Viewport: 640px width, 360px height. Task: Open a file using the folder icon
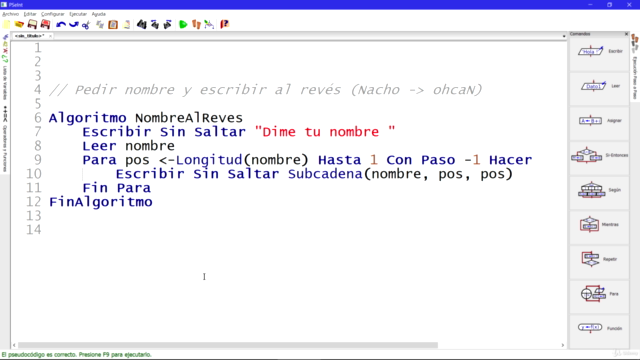(19, 24)
